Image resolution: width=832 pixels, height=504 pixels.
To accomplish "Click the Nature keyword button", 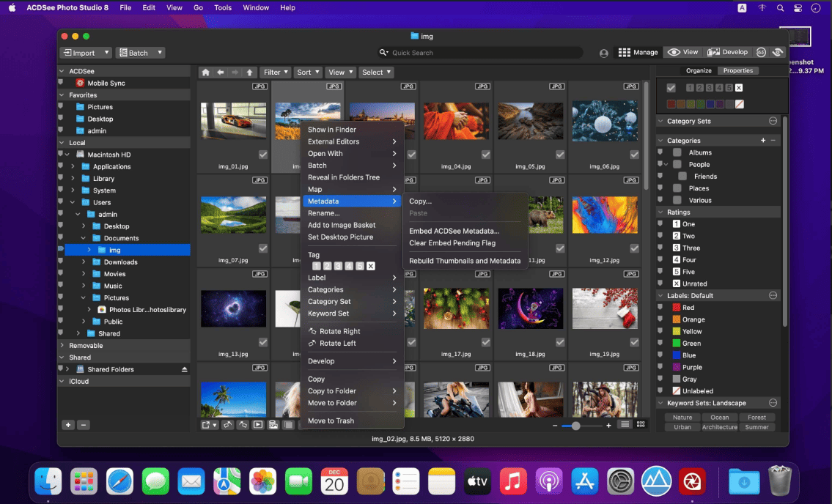I will (x=682, y=418).
